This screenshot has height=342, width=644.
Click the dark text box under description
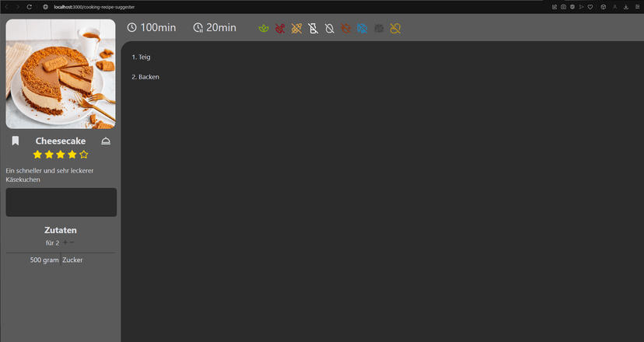tap(61, 202)
